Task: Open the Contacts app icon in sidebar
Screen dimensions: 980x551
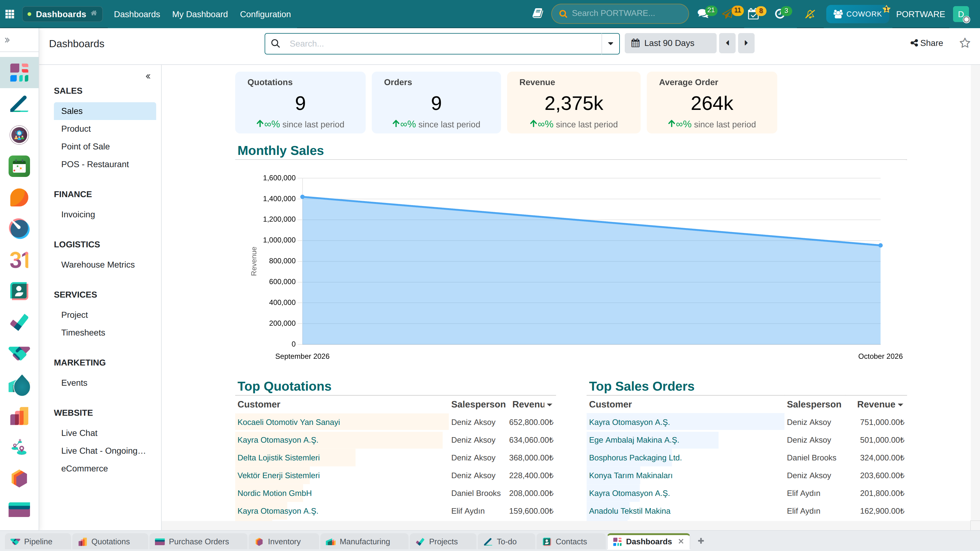Action: (x=19, y=291)
